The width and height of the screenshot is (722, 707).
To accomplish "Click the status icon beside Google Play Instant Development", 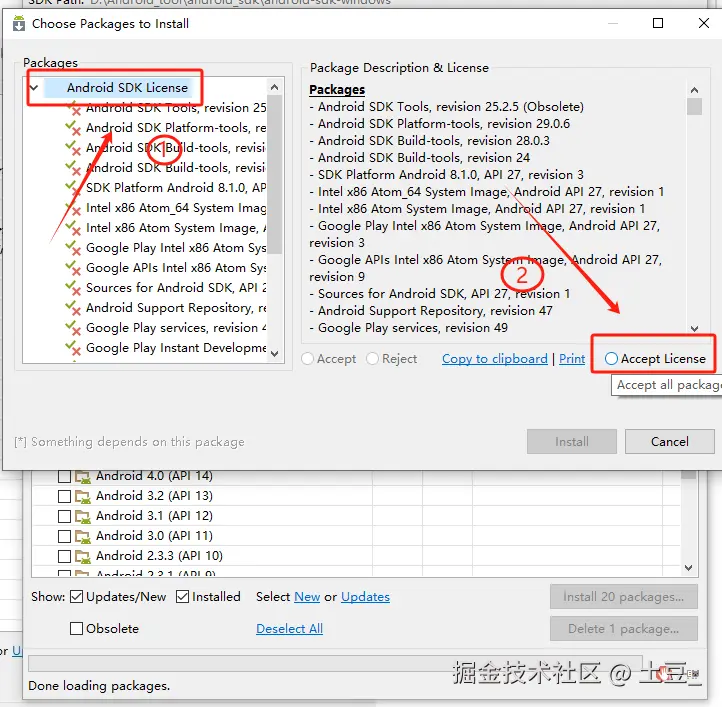I will pyautogui.click(x=73, y=348).
